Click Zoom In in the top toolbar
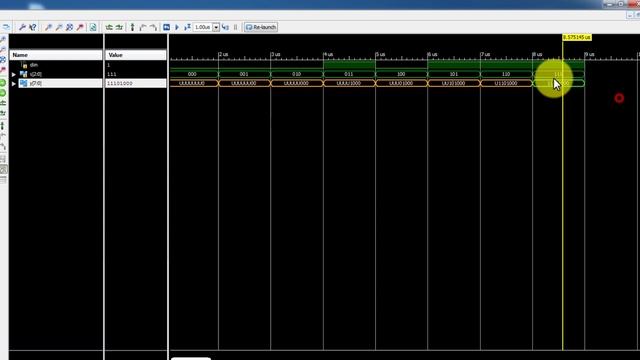The width and height of the screenshot is (640, 360). coord(48,27)
